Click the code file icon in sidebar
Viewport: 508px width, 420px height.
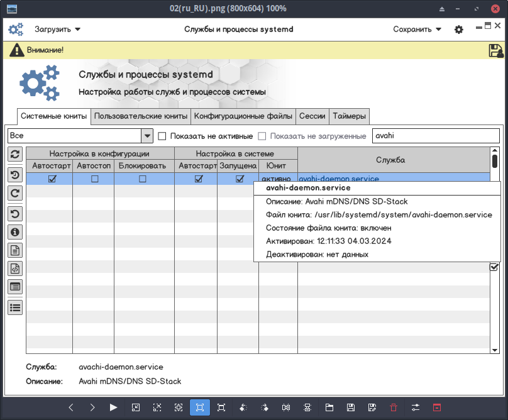pos(15,269)
